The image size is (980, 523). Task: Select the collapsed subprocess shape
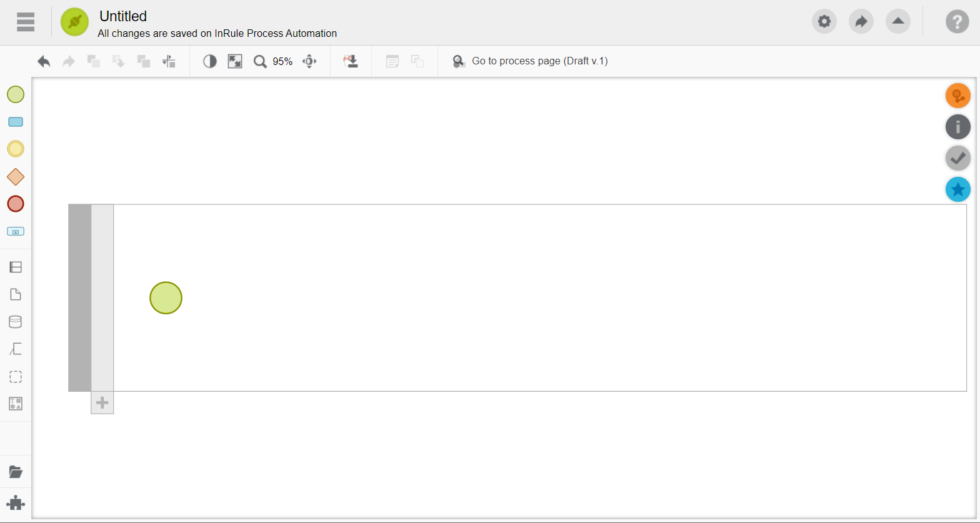(x=16, y=231)
